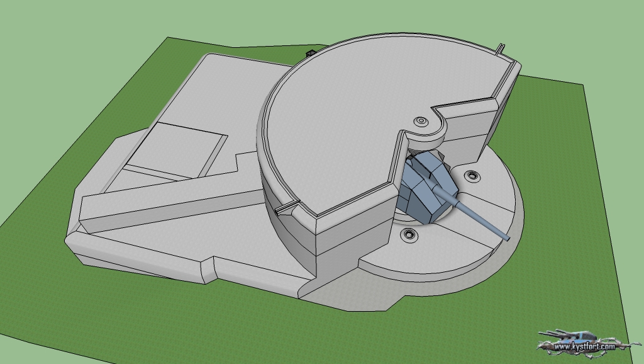
Task: Click the small dark object behind the bunker
Action: 309,54
